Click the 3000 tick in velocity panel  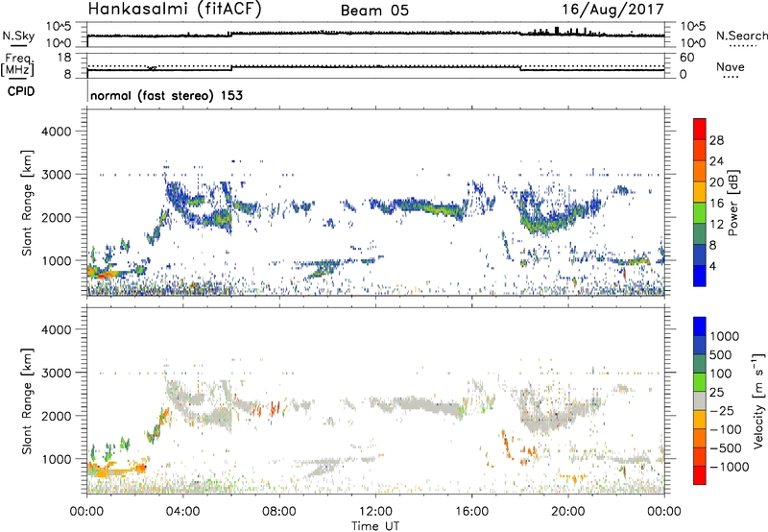pos(56,373)
